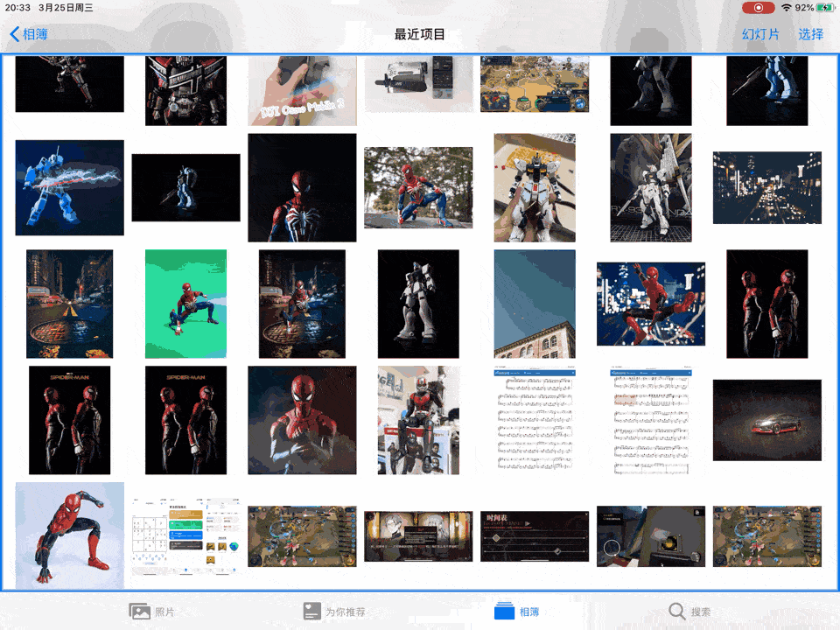
Task: Open the strategy game map screenshot
Action: tap(535, 84)
